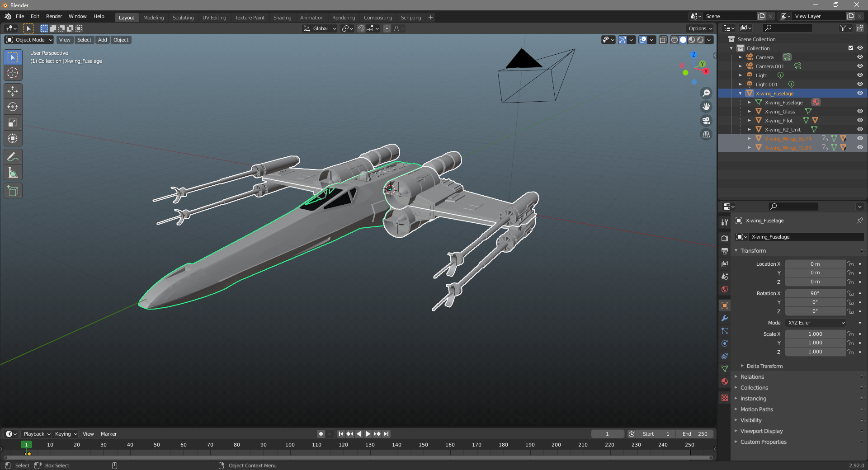Toggle visibility of Light.001
Viewport: 868px width, 470px height.
point(859,84)
